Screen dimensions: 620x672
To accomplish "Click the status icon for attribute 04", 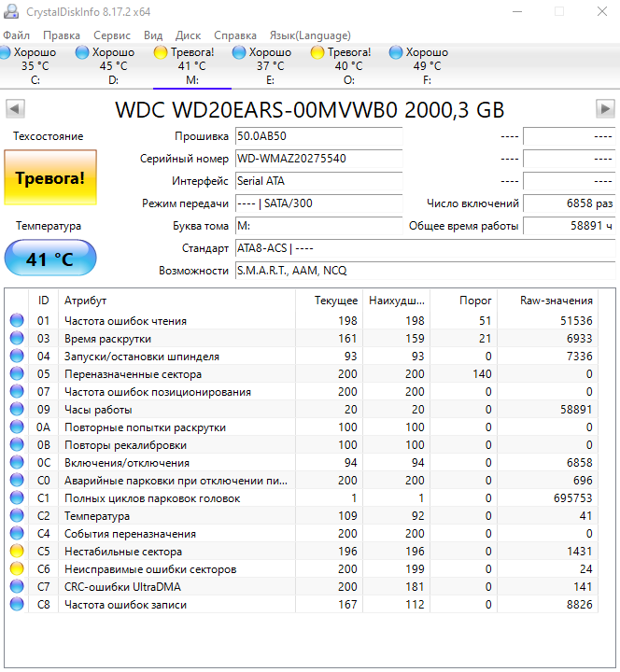I will click(17, 357).
